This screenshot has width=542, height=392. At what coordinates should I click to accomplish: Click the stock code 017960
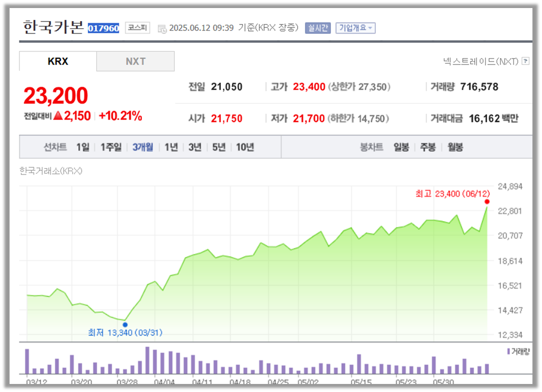pos(103,28)
